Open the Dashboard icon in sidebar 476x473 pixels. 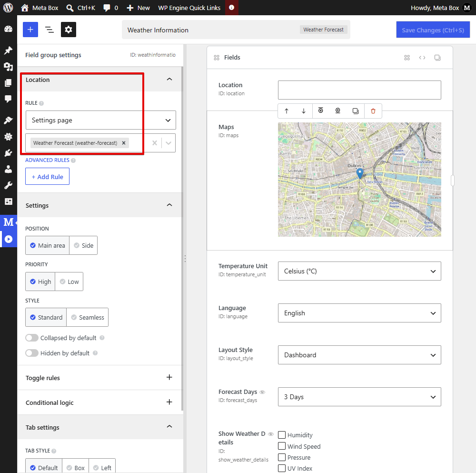coord(9,29)
